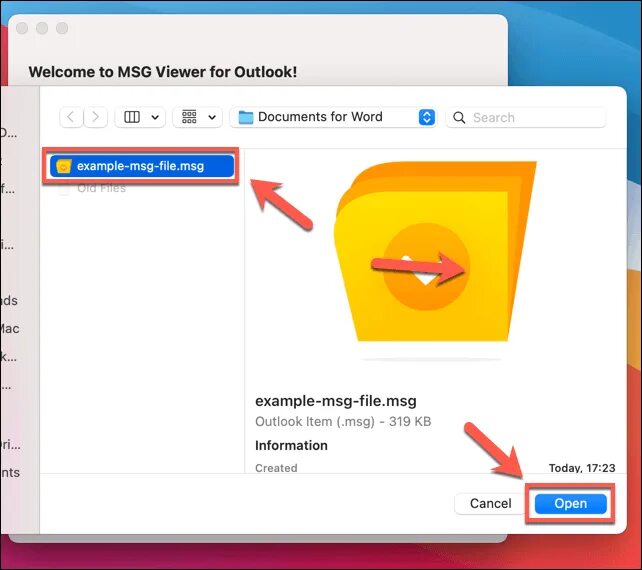Click the Outlook Item (.msg) - 319 KB text
This screenshot has height=570, width=642.
point(343,421)
